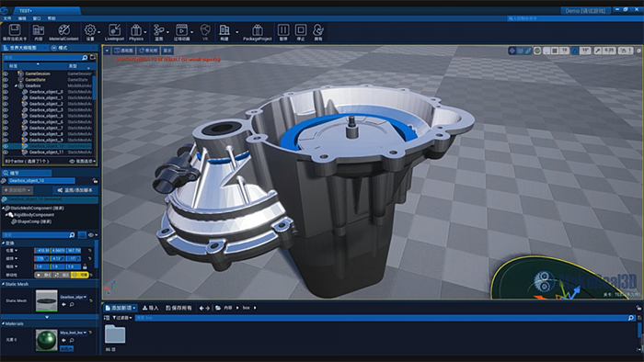The width and height of the screenshot is (644, 362).
Task: Expand the Static Mesh asset dropdown
Action: tap(74, 297)
